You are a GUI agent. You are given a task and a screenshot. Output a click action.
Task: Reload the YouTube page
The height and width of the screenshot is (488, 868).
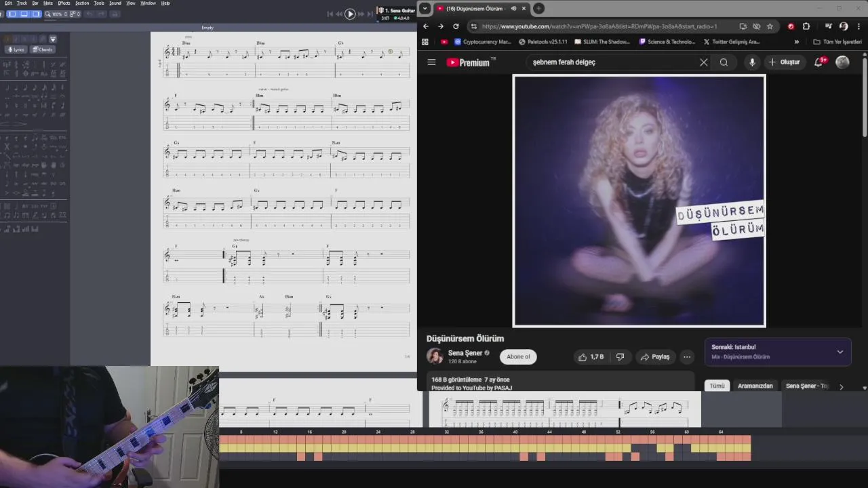pyautogui.click(x=456, y=26)
